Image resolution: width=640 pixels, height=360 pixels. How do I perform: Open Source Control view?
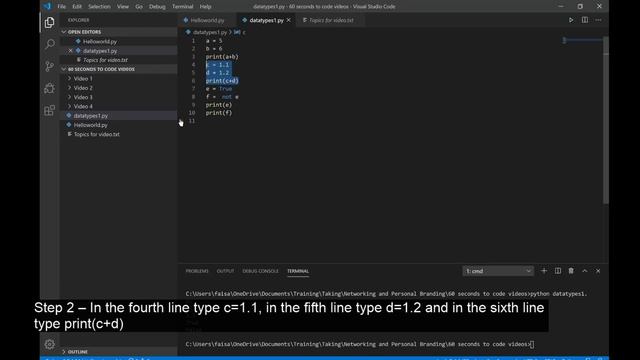[x=49, y=66]
